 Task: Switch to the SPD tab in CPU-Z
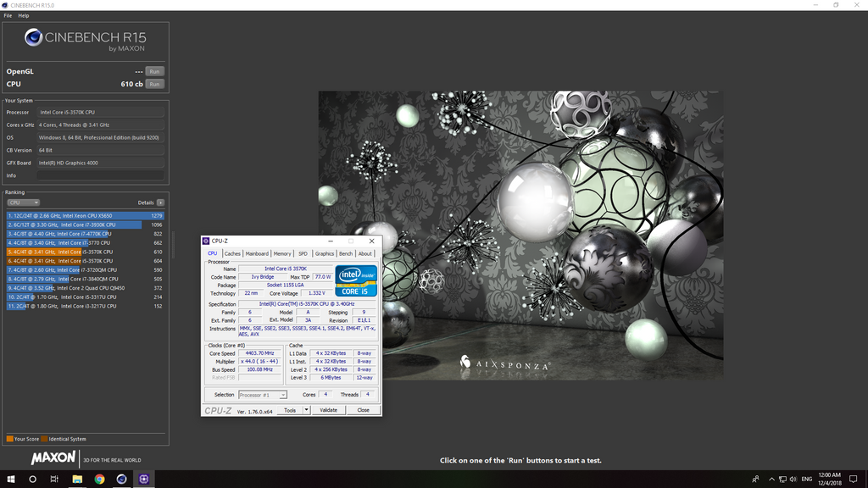[x=303, y=253]
